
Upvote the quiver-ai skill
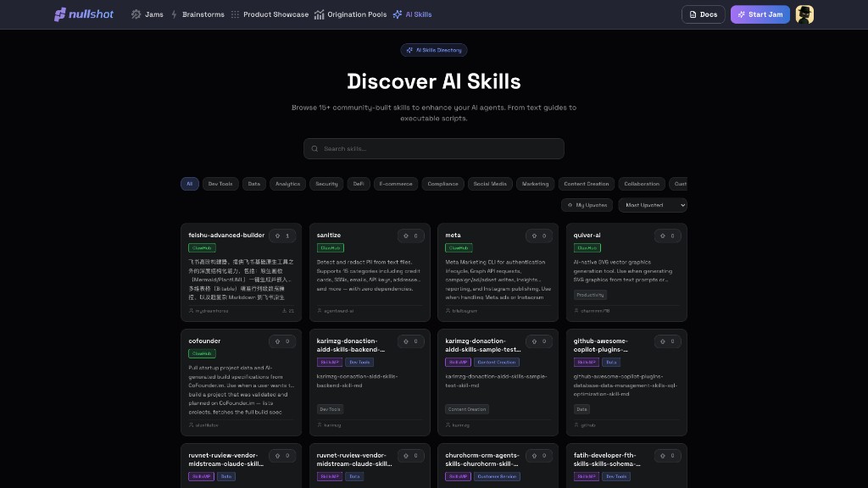point(668,236)
